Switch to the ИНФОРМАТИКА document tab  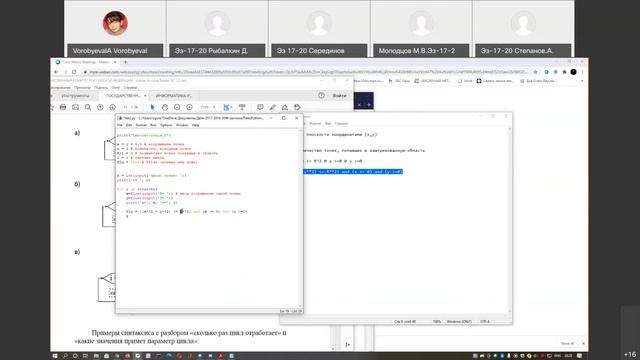point(173,96)
